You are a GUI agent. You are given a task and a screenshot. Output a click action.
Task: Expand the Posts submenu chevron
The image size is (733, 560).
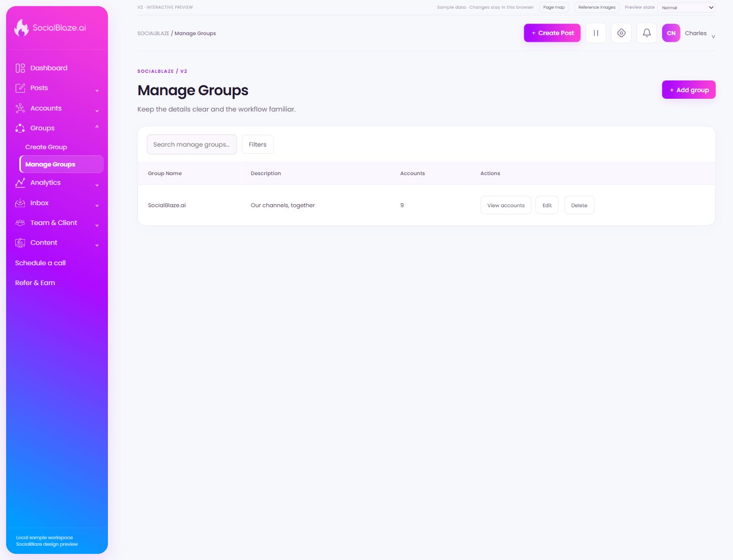click(97, 91)
